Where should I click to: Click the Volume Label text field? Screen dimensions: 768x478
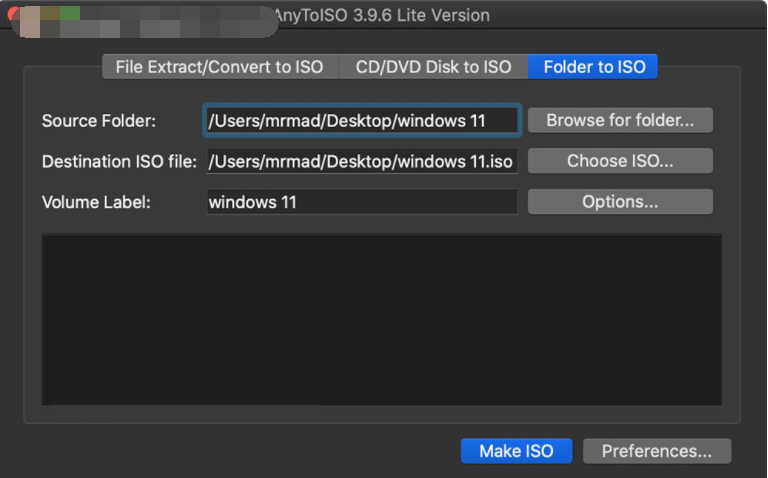pyautogui.click(x=361, y=201)
